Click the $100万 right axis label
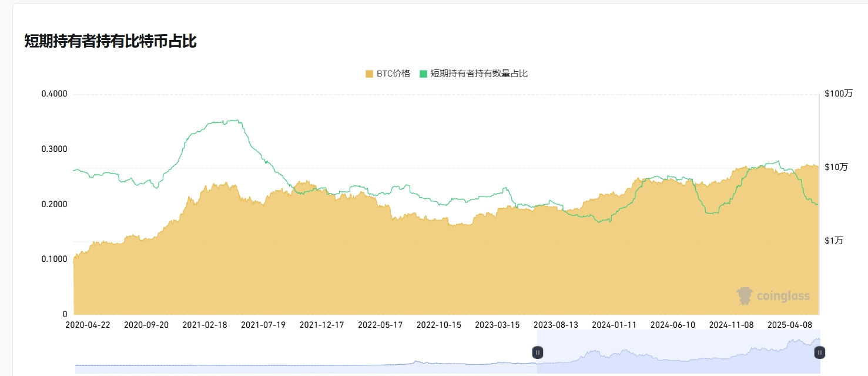Image resolution: width=868 pixels, height=376 pixels. click(838, 94)
